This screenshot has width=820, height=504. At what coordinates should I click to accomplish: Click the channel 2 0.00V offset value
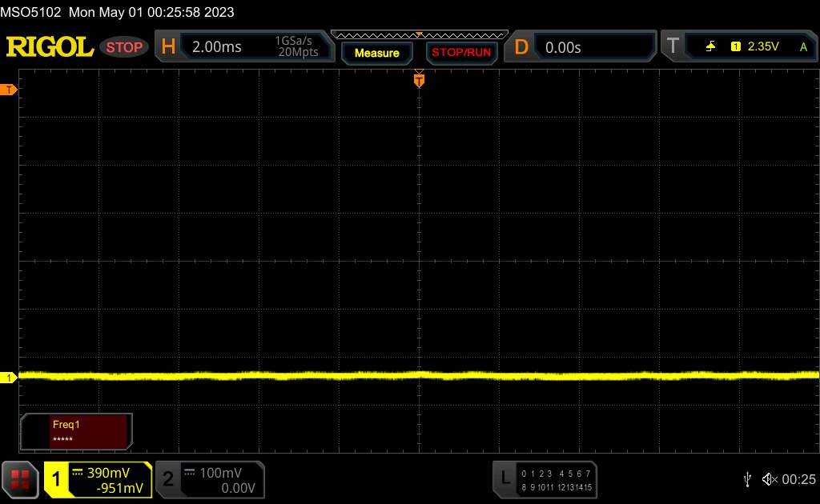pyautogui.click(x=238, y=488)
